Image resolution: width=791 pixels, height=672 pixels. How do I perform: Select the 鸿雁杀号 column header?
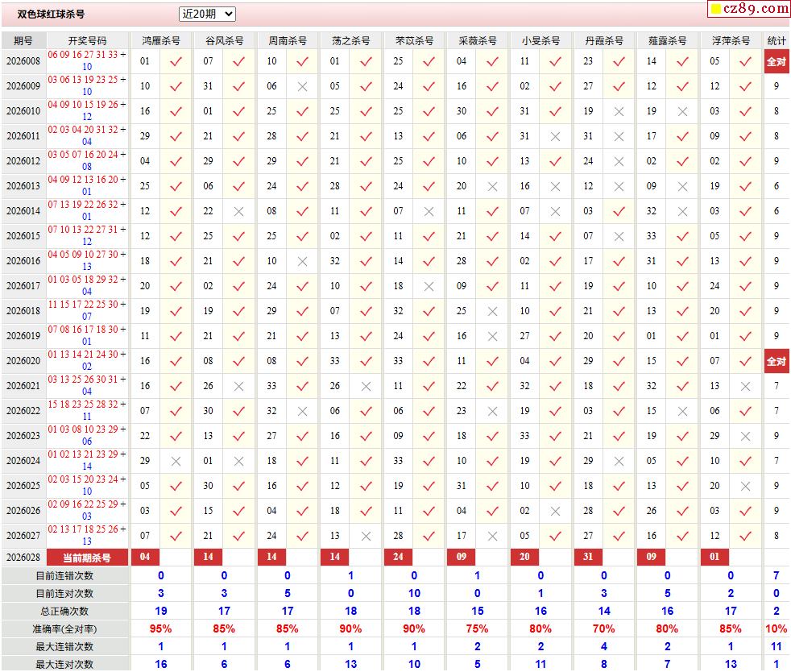pyautogui.click(x=161, y=40)
